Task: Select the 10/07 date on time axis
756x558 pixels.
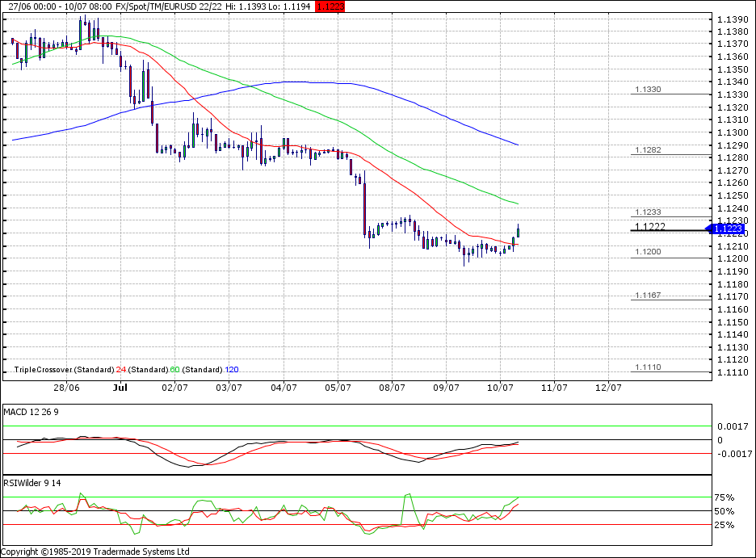Action: pyautogui.click(x=499, y=388)
